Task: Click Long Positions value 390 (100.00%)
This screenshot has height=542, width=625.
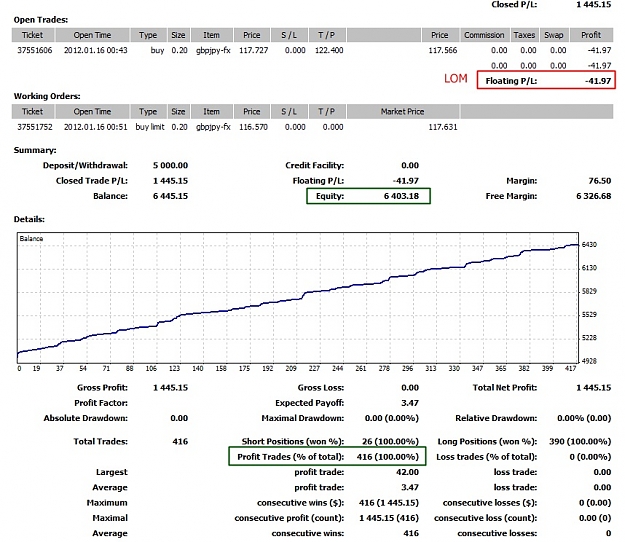Action: point(580,442)
